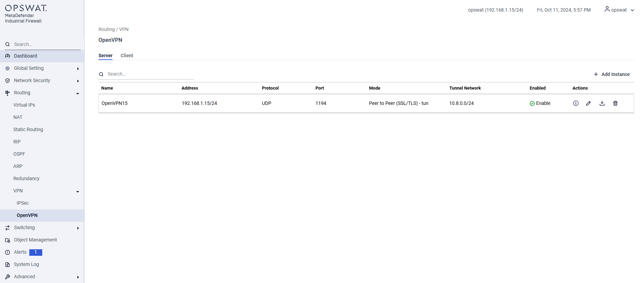The width and height of the screenshot is (644, 283).
Task: Click the OpenVPN15 name cell
Action: [x=114, y=103]
